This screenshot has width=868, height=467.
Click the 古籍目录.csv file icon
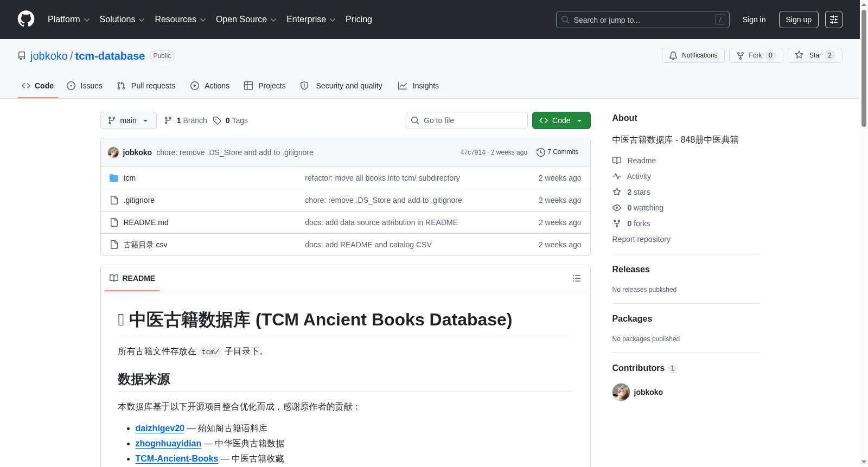[x=114, y=245]
